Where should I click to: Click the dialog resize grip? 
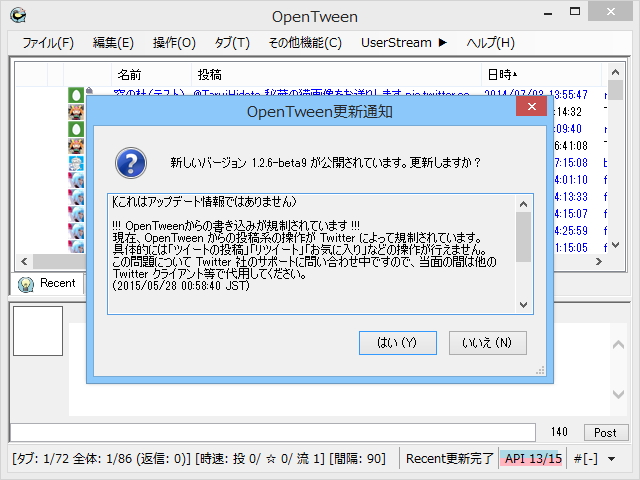pos(540,370)
